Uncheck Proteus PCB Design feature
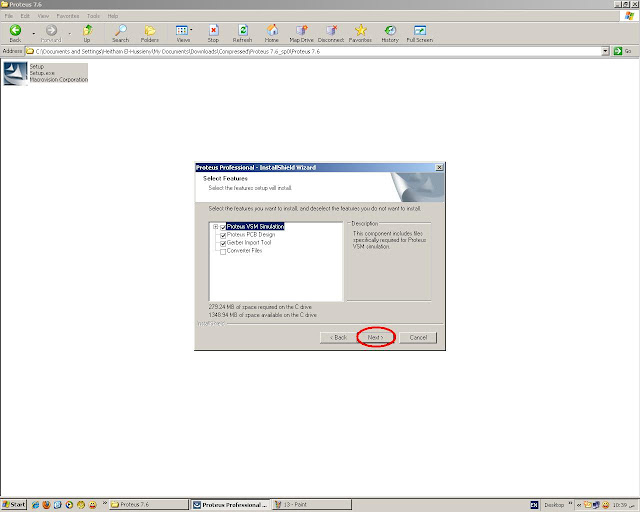The height and width of the screenshot is (512, 640). click(x=223, y=236)
